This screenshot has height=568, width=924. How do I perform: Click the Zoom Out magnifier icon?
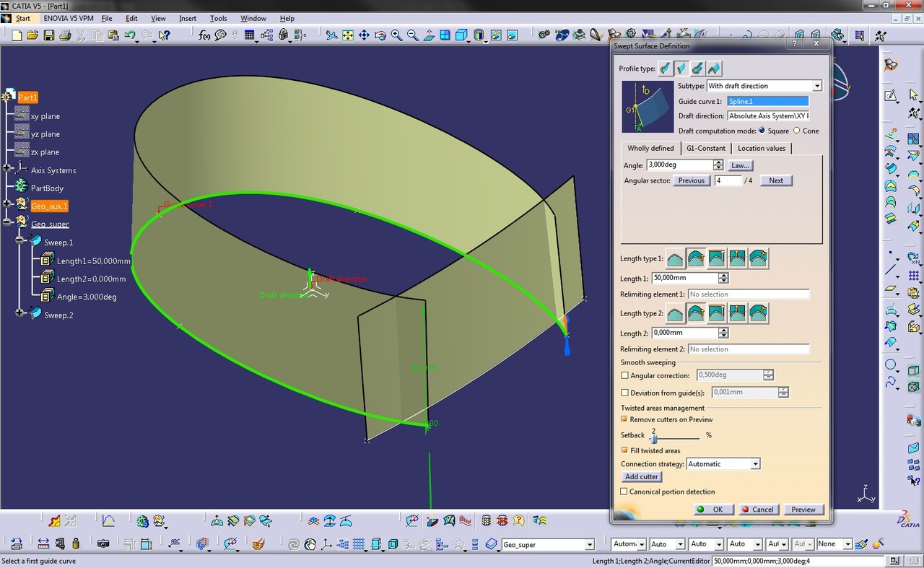click(x=413, y=35)
